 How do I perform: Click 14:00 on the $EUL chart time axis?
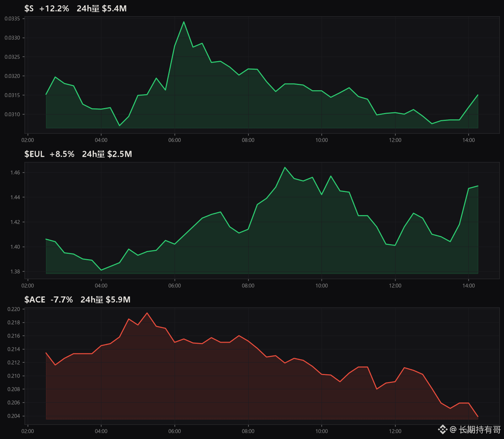469,286
